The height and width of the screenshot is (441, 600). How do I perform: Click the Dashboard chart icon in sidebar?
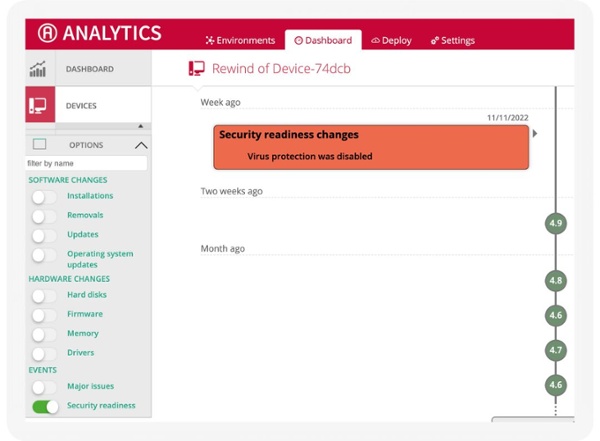click(38, 69)
